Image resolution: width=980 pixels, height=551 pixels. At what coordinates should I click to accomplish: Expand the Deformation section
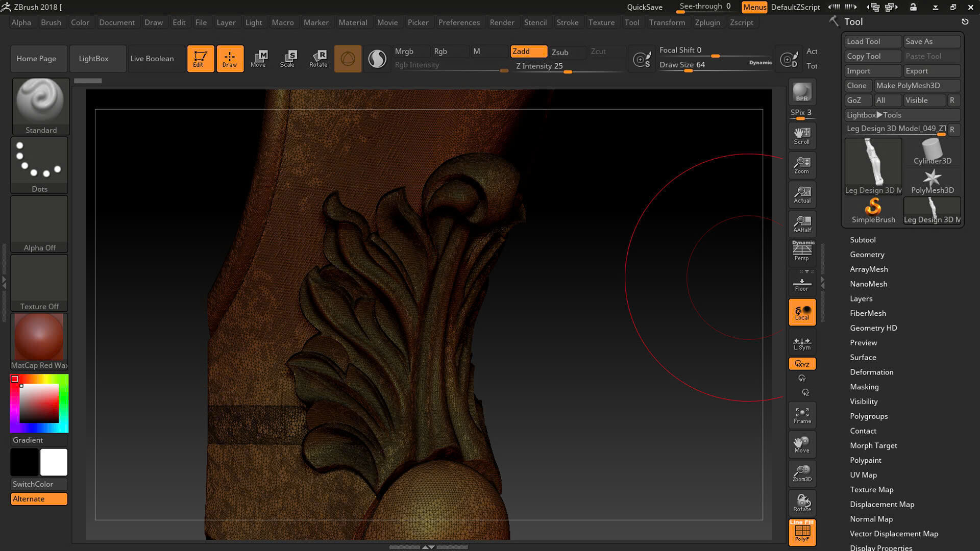tap(871, 372)
